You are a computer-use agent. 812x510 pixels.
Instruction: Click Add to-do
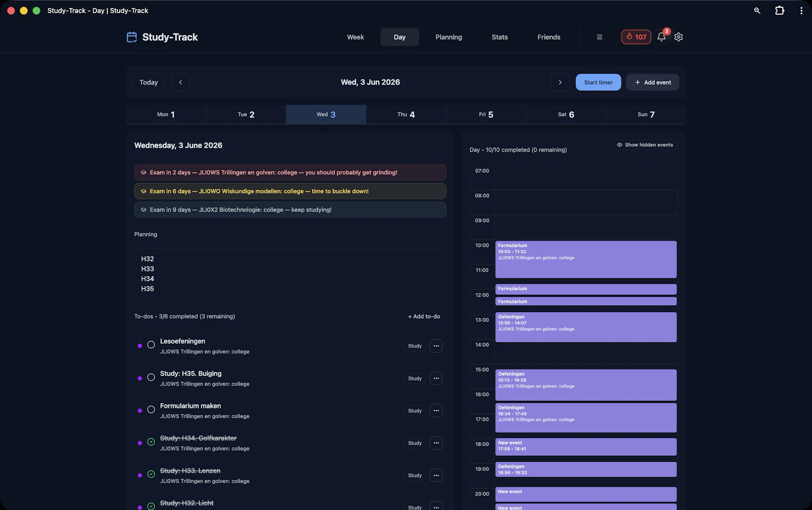[x=424, y=317]
